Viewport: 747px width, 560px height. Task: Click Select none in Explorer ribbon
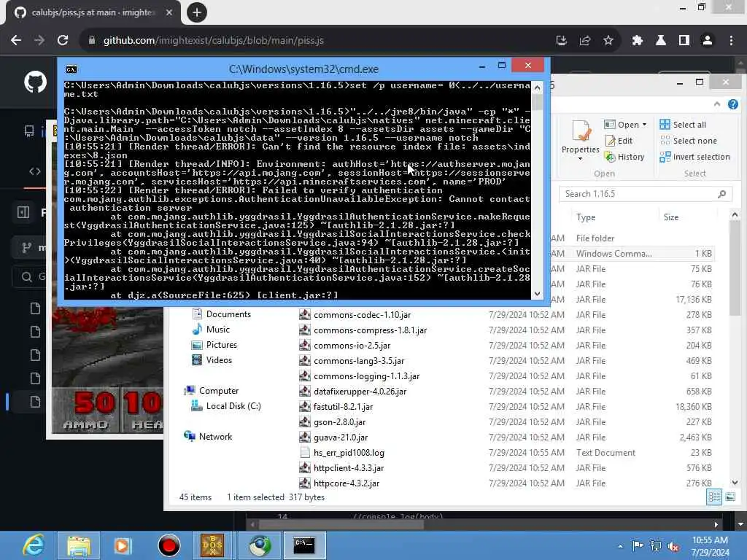[689, 141]
